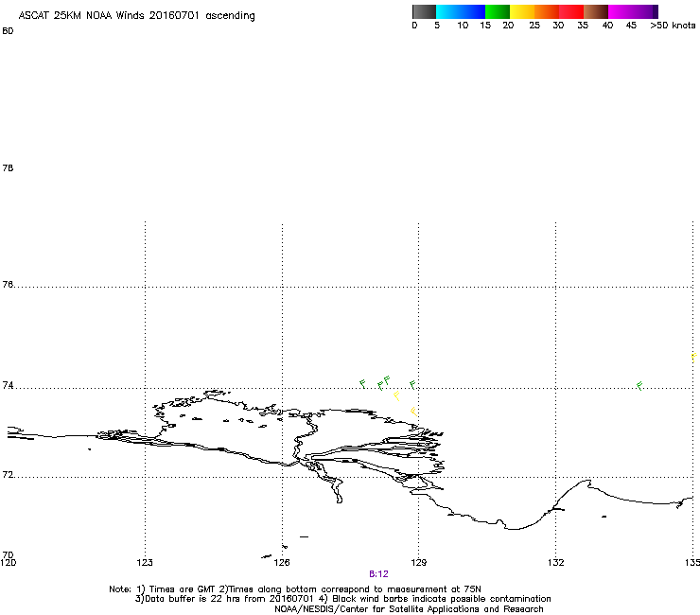This screenshot has width=700, height=615.
Task: Click the '78' latitude axis label
Action: [x=8, y=167]
